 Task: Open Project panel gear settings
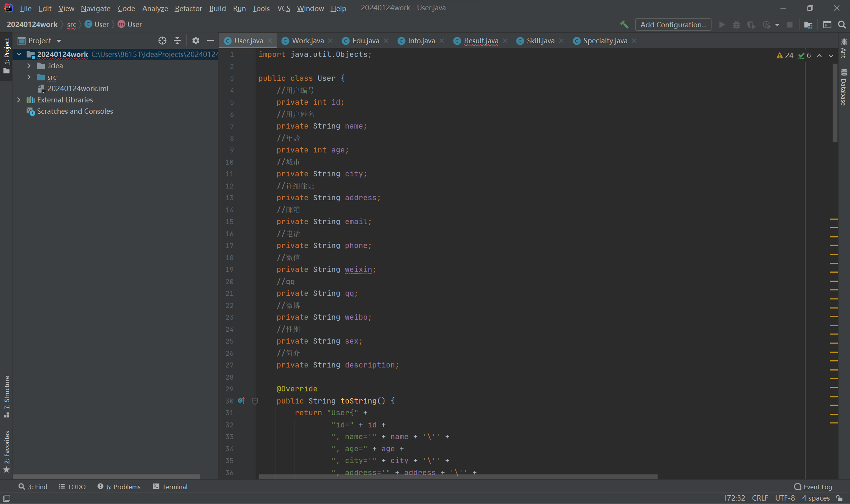point(195,41)
